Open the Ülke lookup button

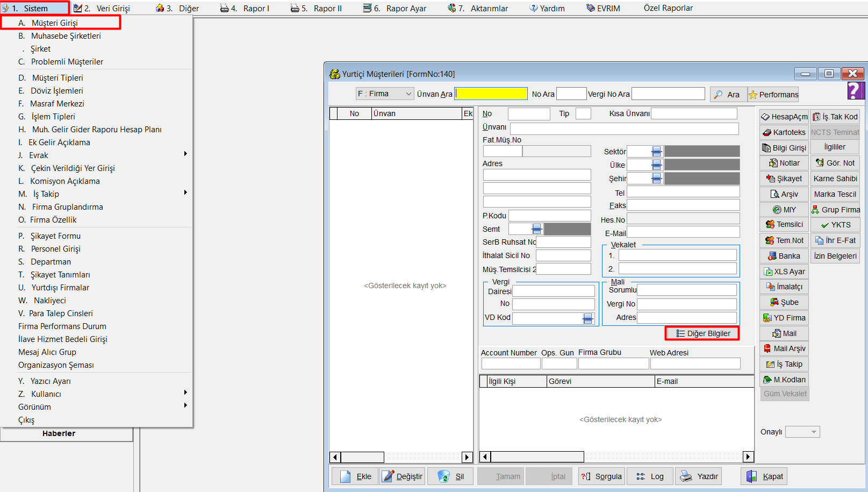pyautogui.click(x=657, y=165)
